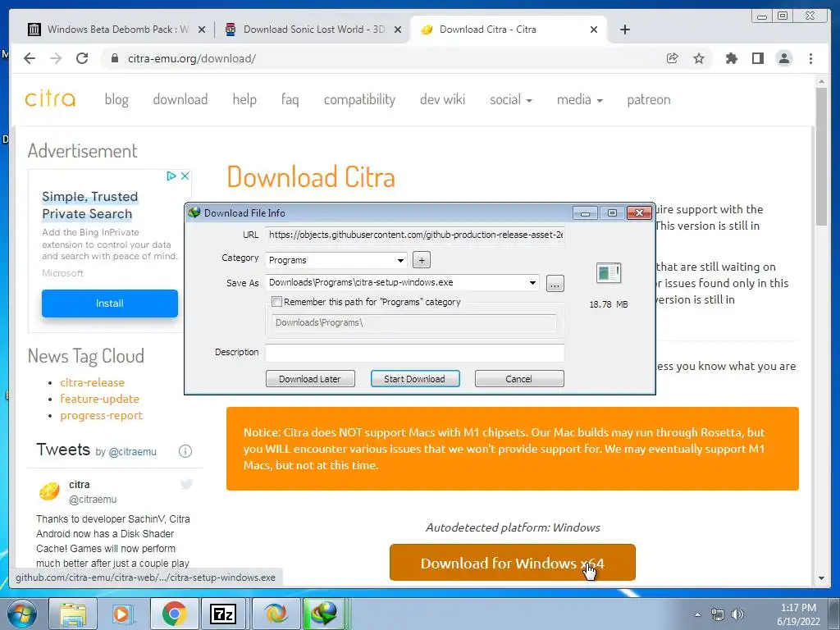The image size is (840, 630).
Task: Open the Category Programs dropdown
Action: (x=336, y=260)
